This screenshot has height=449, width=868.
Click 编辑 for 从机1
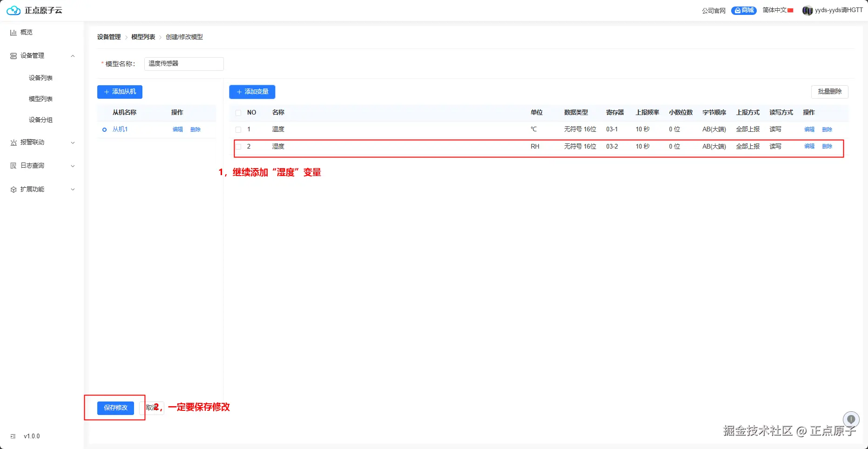[178, 129]
